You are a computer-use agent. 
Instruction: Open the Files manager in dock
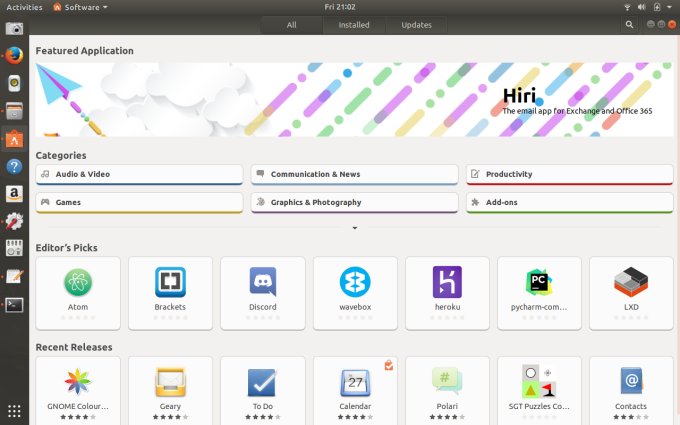[14, 111]
